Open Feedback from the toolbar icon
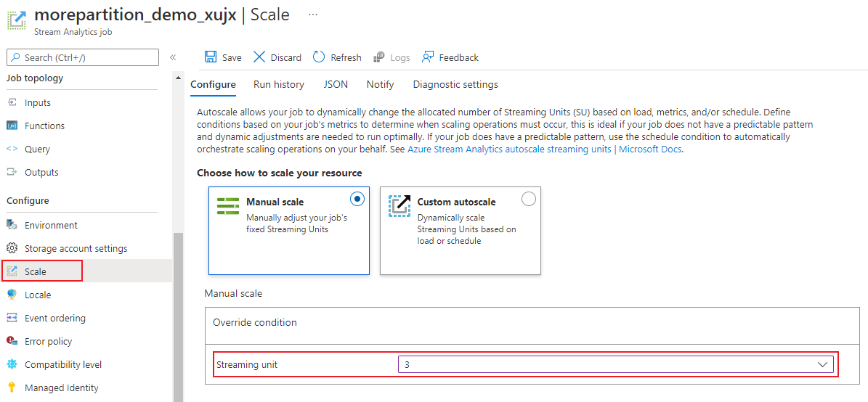Screen dimensions: 868x402 point(428,57)
